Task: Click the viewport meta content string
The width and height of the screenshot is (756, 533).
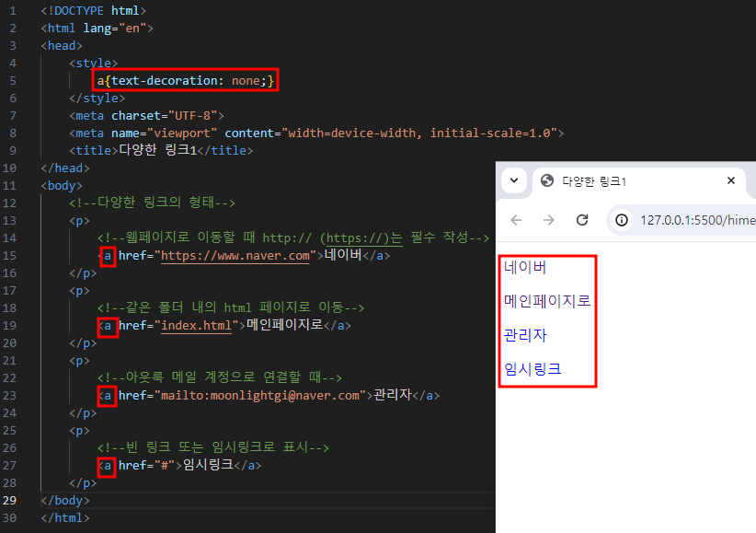Action: tap(419, 133)
